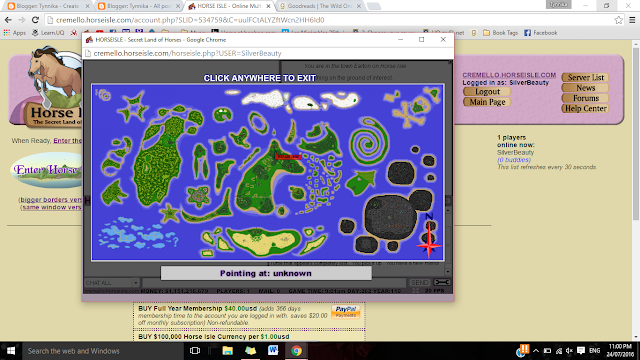Click the popup window's cremello.horseisle.com URL bar

(x=268, y=53)
